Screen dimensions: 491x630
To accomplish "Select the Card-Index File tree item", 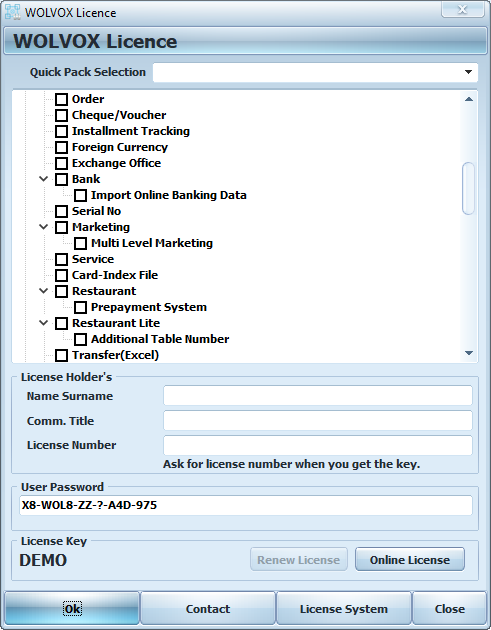I will click(115, 275).
